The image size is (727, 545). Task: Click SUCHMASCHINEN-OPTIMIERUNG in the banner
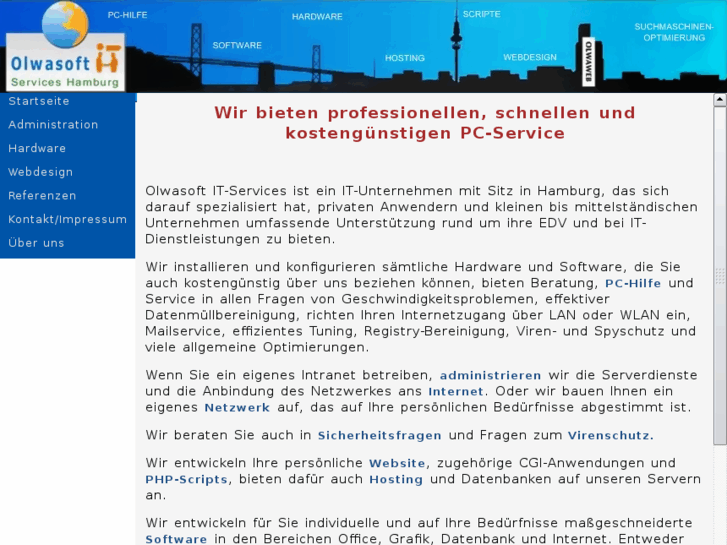pos(674,32)
